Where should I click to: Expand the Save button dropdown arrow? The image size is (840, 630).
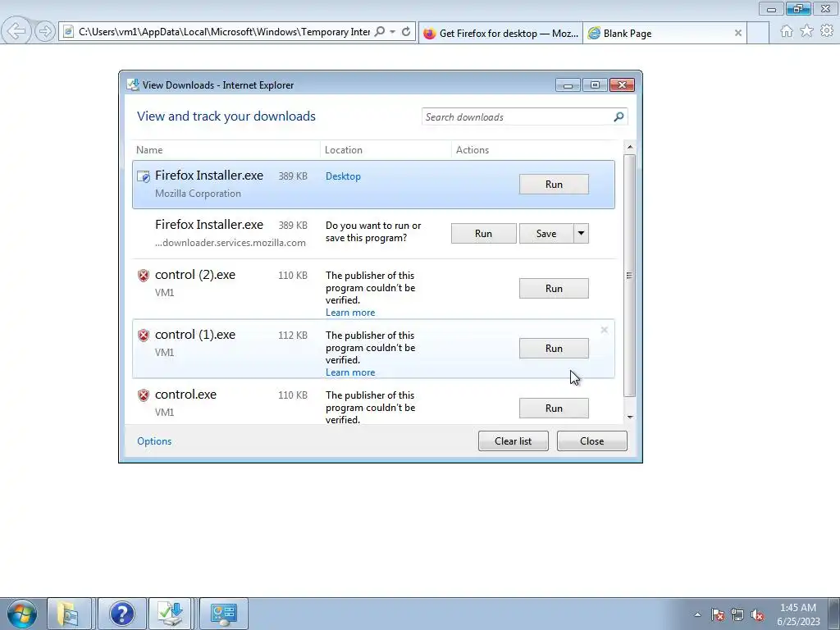click(x=581, y=234)
